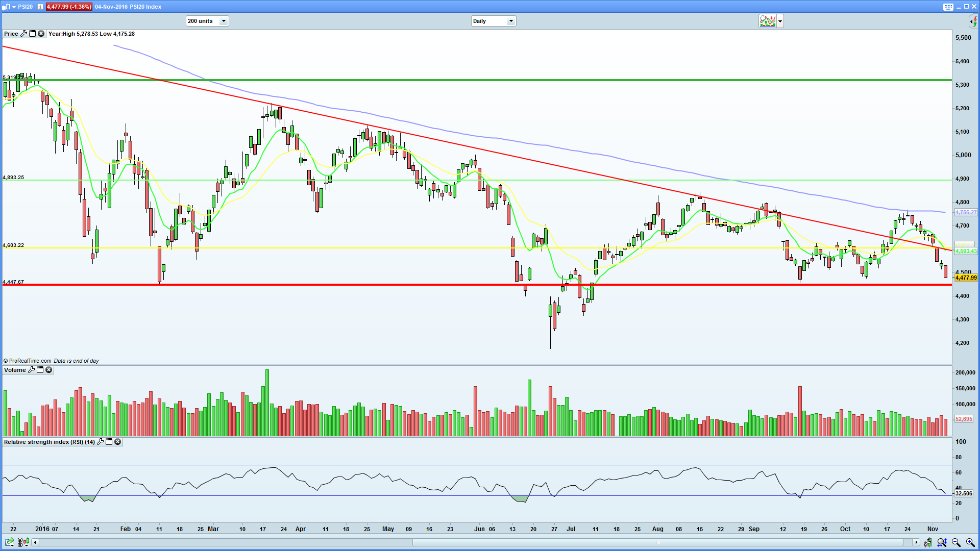Click the zoom in magnifier
This screenshot has width=980, height=551.
click(970, 542)
